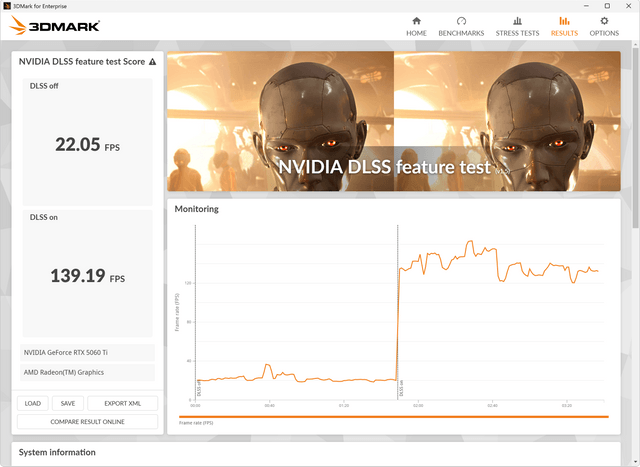The height and width of the screenshot is (467, 640).
Task: Click the 22.05 FPS score value
Action: pos(87,145)
